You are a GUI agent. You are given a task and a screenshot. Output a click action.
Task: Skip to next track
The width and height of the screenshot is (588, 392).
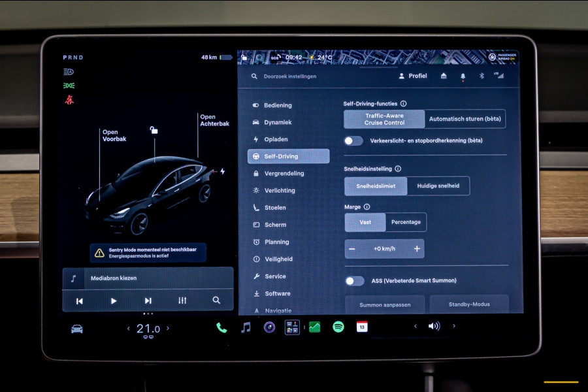(x=148, y=301)
